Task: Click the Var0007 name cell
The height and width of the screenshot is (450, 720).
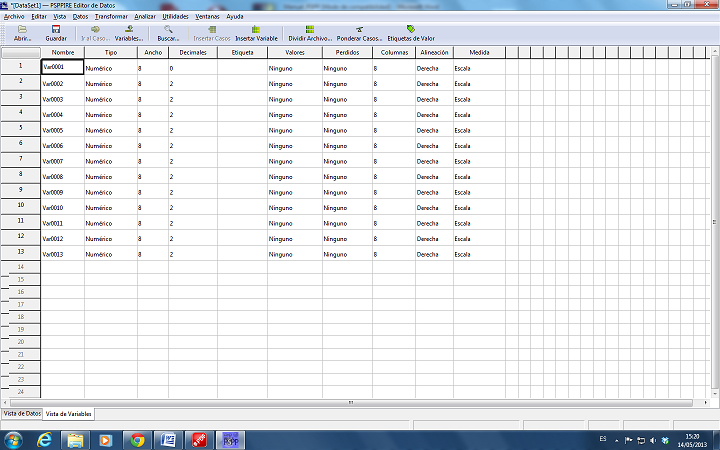Action: (x=62, y=161)
